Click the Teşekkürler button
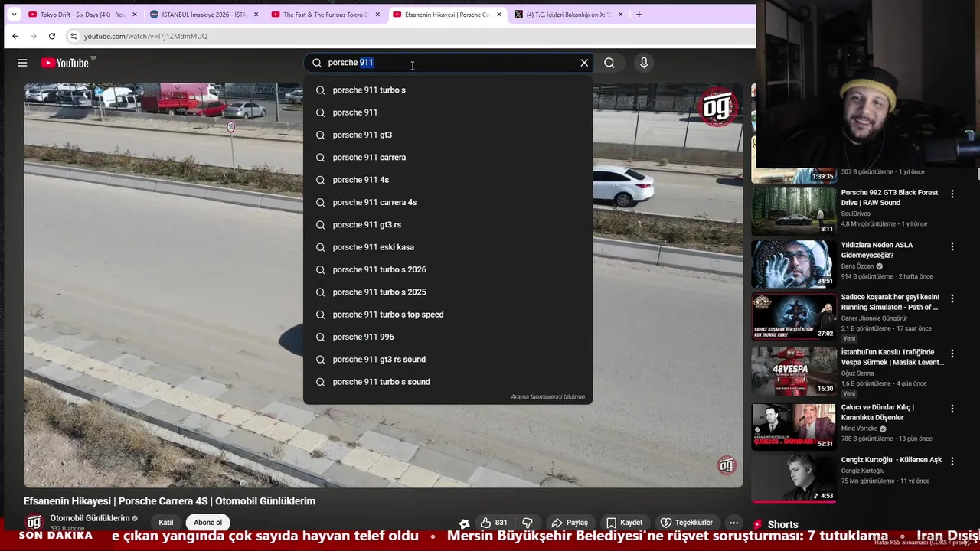 [x=687, y=523]
